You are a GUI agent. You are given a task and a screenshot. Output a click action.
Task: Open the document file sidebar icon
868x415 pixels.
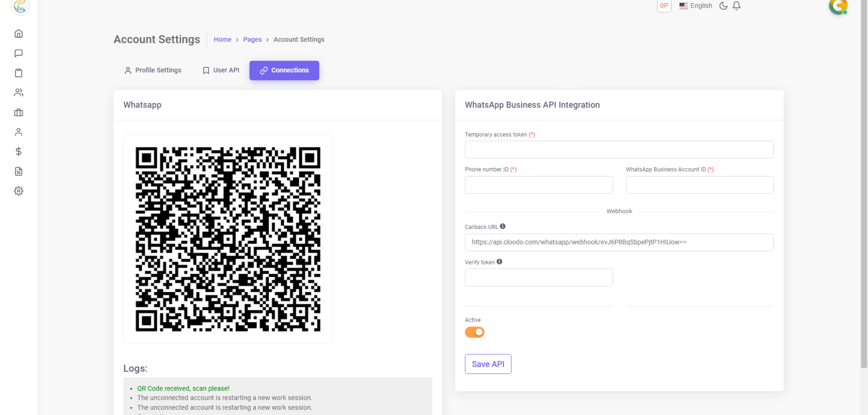[19, 171]
